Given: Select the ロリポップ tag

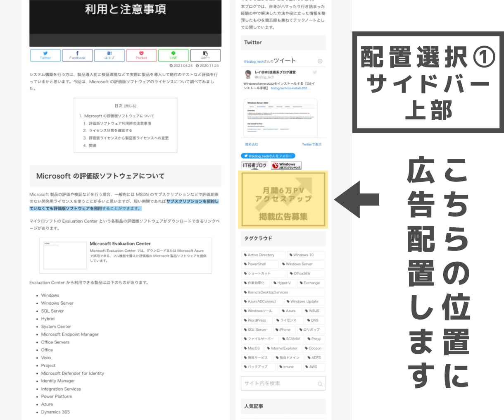Looking at the screenshot, I should (x=312, y=330).
